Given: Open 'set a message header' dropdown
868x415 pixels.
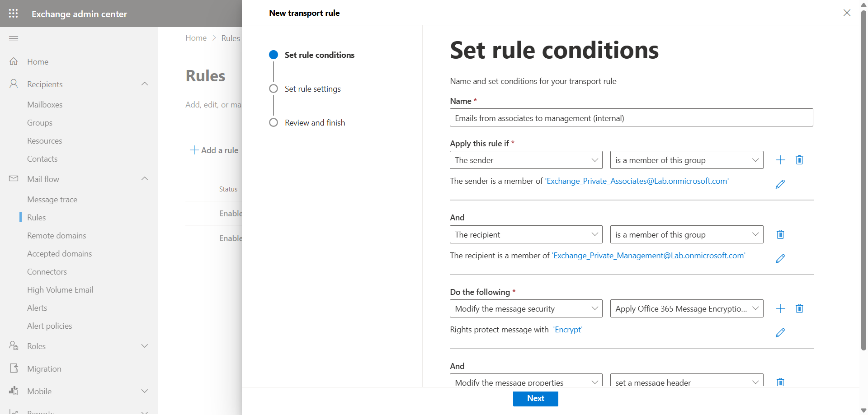Looking at the screenshot, I should click(687, 380).
